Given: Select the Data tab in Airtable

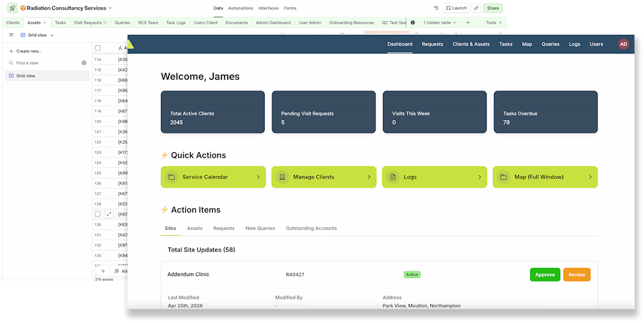Looking at the screenshot, I should pyautogui.click(x=218, y=8).
